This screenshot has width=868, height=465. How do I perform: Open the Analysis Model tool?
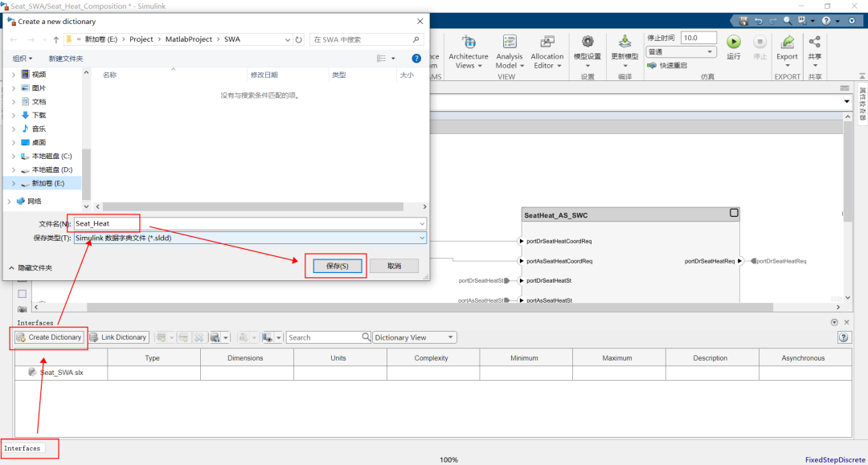(510, 52)
